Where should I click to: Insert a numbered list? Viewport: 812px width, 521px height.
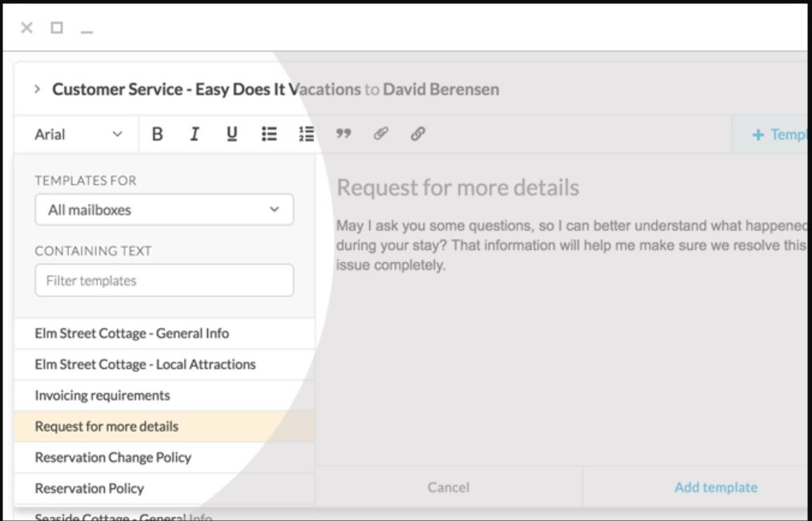pos(307,135)
